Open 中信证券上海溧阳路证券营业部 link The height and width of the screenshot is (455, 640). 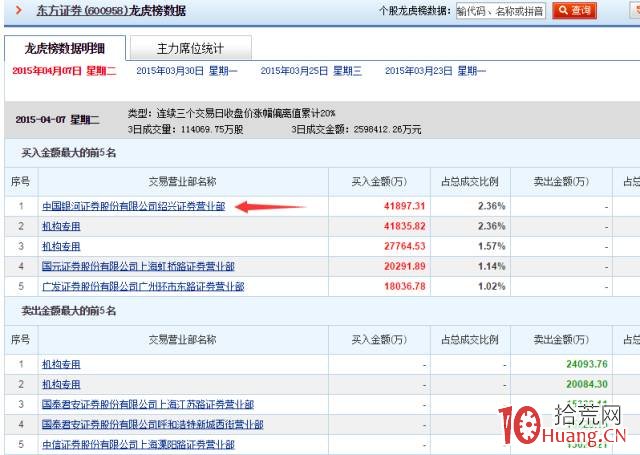(x=138, y=444)
